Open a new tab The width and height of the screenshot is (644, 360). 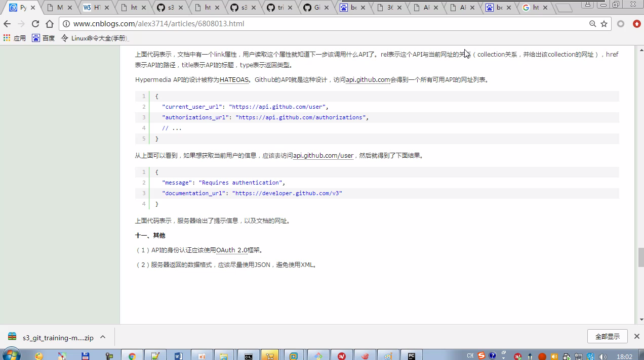pos(564,8)
